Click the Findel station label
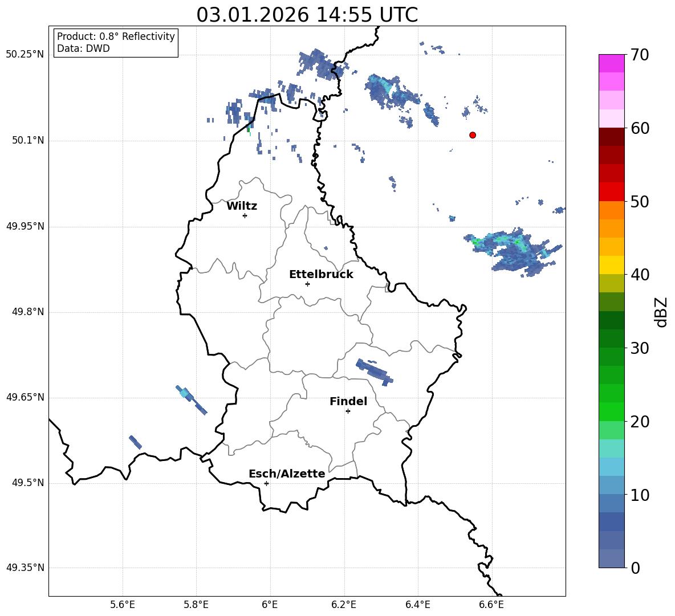The image size is (675, 616). [x=348, y=401]
